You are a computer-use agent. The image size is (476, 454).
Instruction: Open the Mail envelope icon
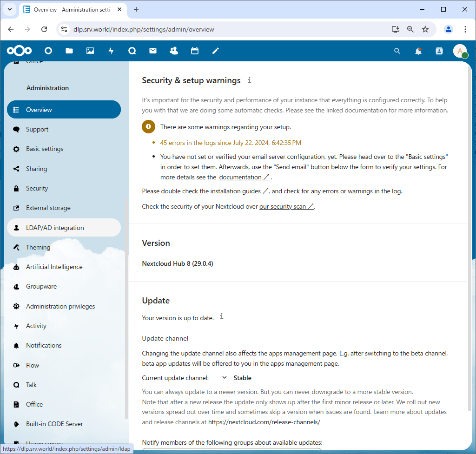[x=153, y=51]
